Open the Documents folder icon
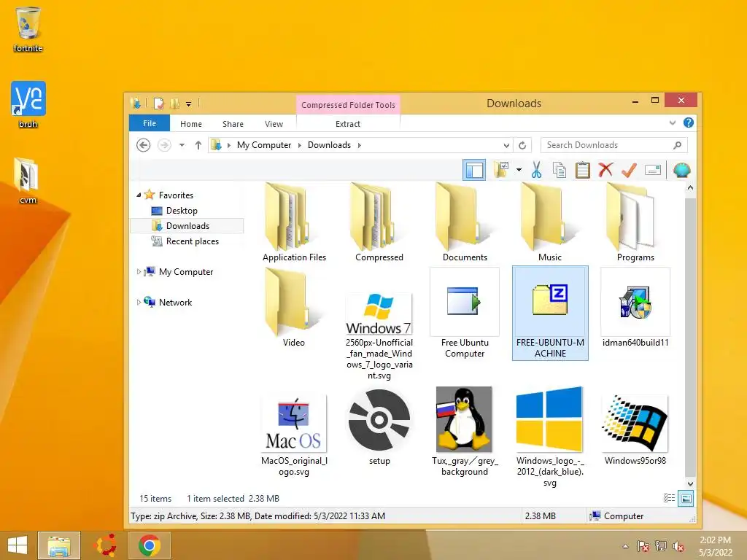The image size is (747, 560). point(465,217)
